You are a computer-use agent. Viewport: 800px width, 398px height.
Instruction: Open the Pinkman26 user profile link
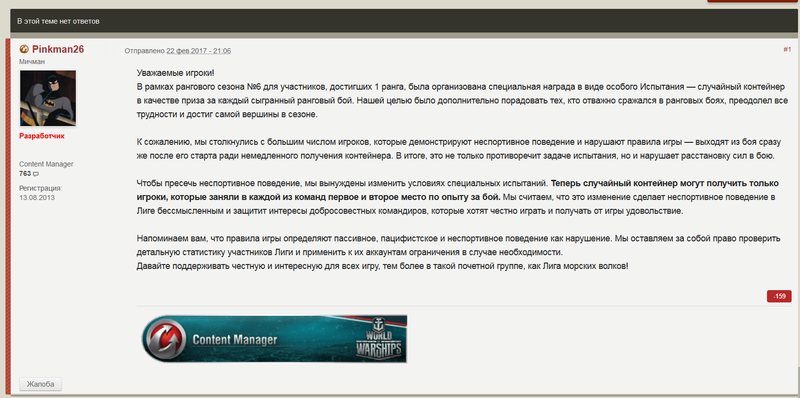point(58,49)
